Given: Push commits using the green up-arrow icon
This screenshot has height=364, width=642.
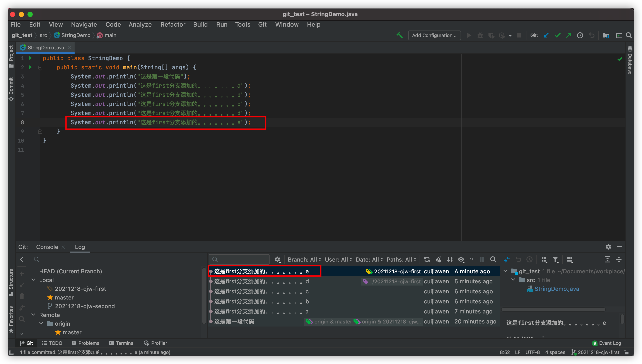Looking at the screenshot, I should click(x=569, y=35).
